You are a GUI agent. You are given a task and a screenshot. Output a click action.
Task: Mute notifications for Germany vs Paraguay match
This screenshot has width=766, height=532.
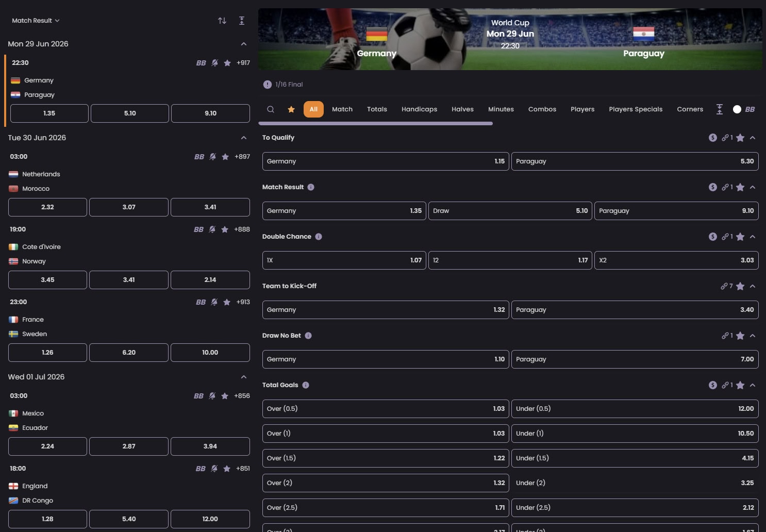(215, 63)
